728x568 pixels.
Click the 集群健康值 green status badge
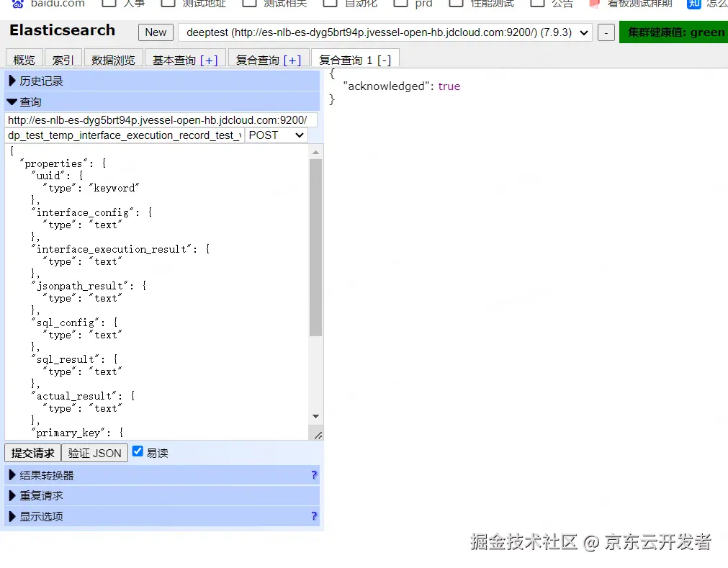click(674, 32)
